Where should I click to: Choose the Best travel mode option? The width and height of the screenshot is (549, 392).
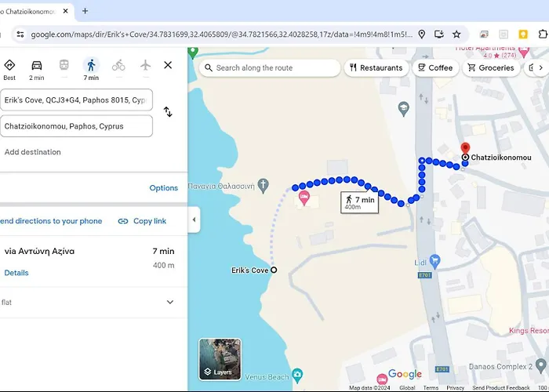[9, 69]
